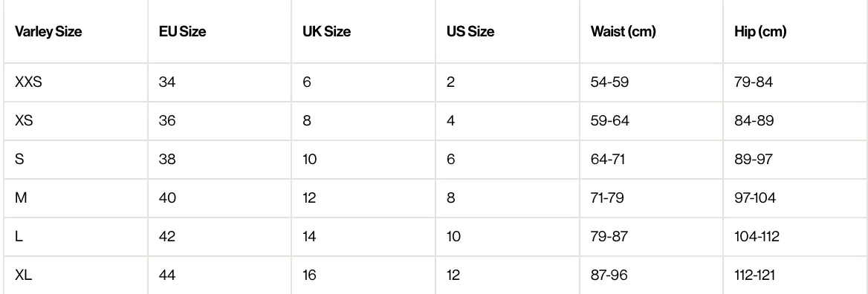
Task: Click EU size 40 cell
Action: pyautogui.click(x=167, y=197)
